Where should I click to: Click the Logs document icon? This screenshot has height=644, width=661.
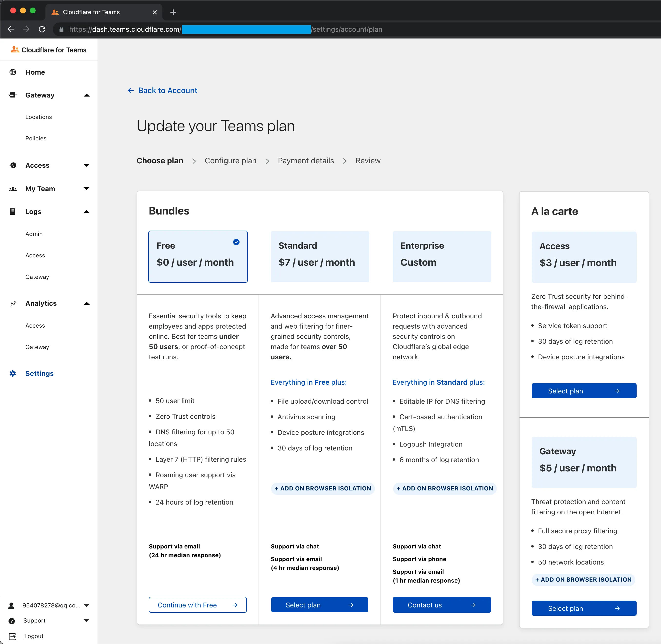[x=13, y=212]
